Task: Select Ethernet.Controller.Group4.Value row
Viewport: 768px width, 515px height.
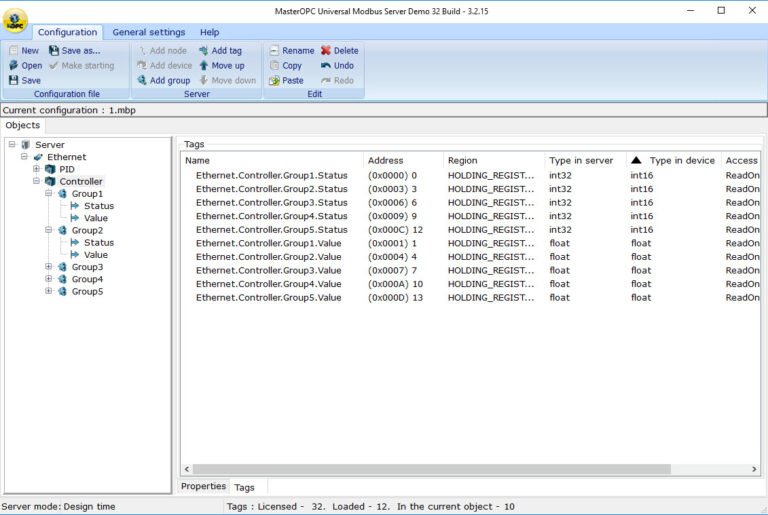Action: click(471, 284)
